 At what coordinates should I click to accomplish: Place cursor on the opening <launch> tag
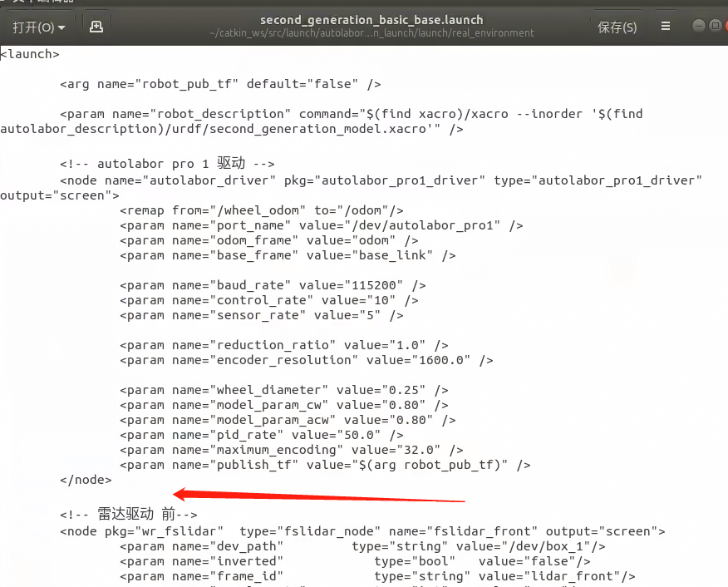pos(30,54)
